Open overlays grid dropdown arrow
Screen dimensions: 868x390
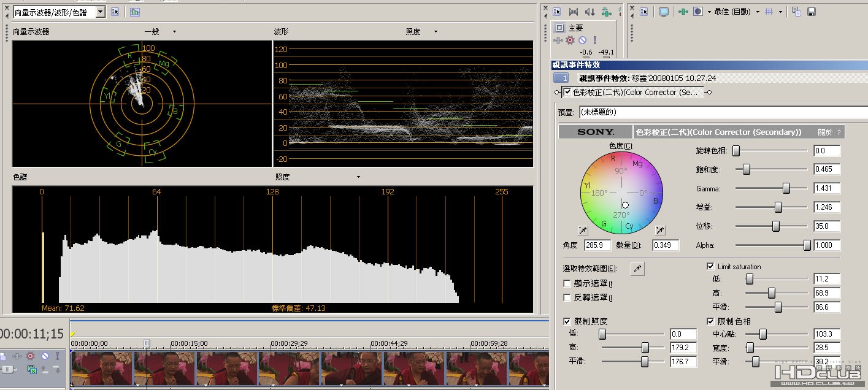pyautogui.click(x=780, y=12)
